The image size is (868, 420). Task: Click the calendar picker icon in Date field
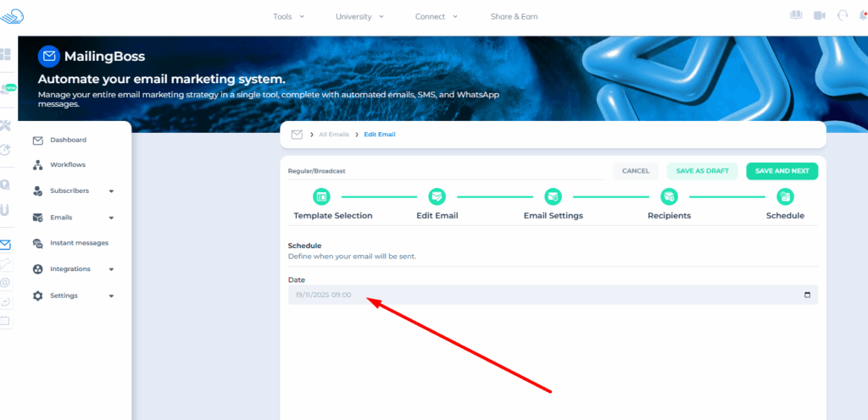[806, 295]
